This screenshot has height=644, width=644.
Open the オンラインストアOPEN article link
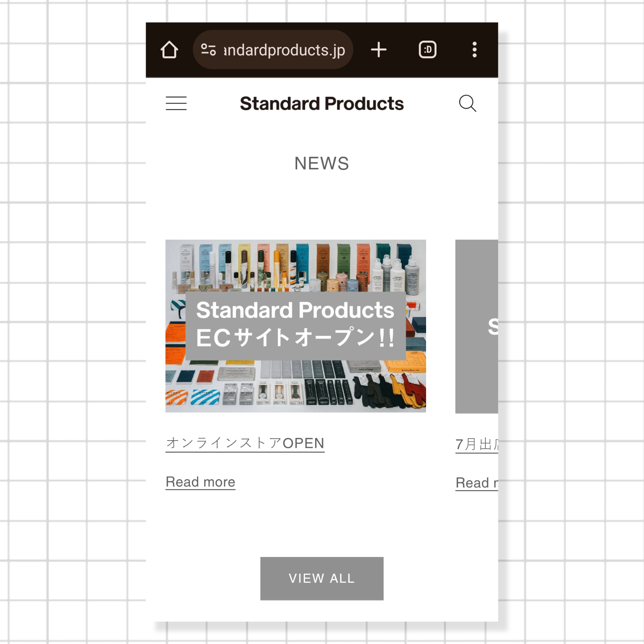coord(245,444)
